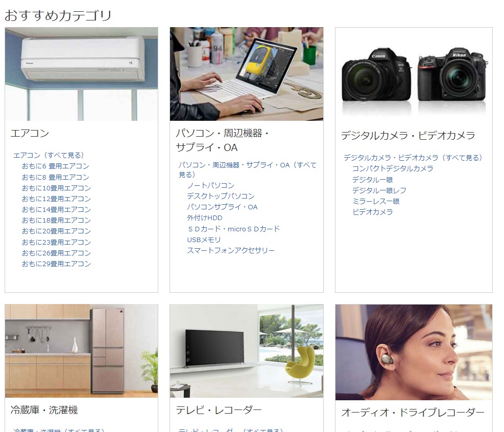Click the refrigerator kitchen image
This screenshot has height=432, width=504.
coord(81,351)
